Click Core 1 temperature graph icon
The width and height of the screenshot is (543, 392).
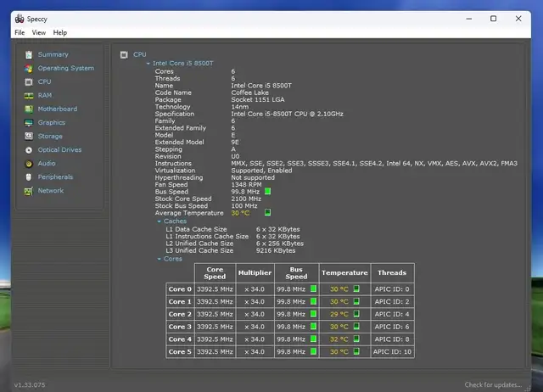pos(356,301)
